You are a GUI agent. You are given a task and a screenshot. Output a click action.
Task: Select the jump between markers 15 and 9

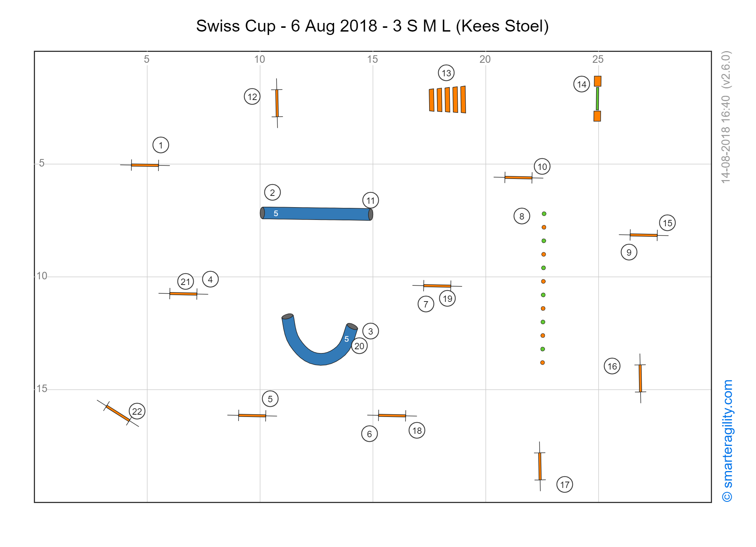[x=644, y=235]
